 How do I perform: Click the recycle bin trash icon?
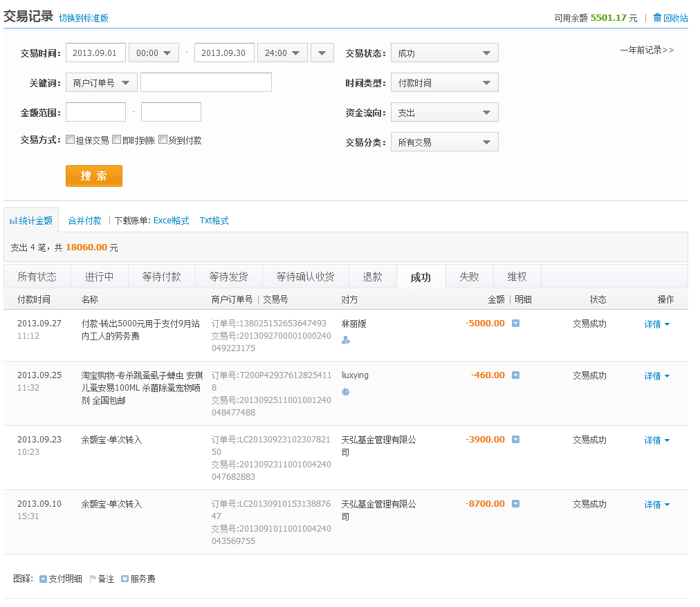pos(657,18)
